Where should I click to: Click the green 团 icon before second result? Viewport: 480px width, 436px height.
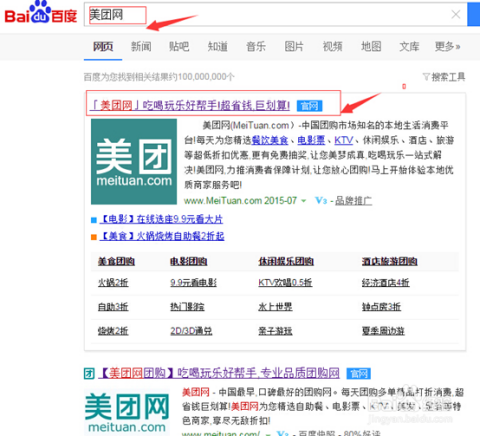(89, 373)
